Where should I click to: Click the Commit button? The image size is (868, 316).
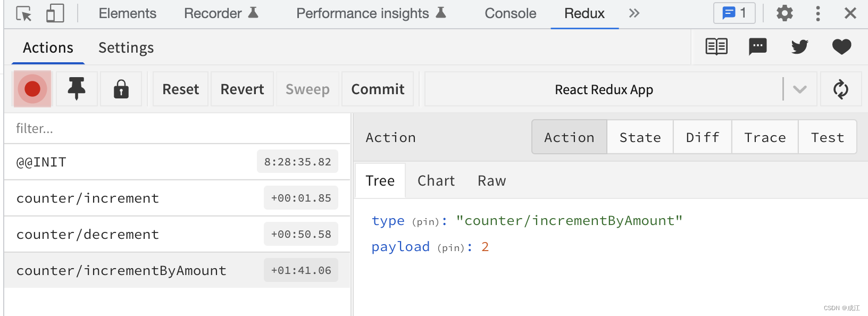pyautogui.click(x=378, y=89)
